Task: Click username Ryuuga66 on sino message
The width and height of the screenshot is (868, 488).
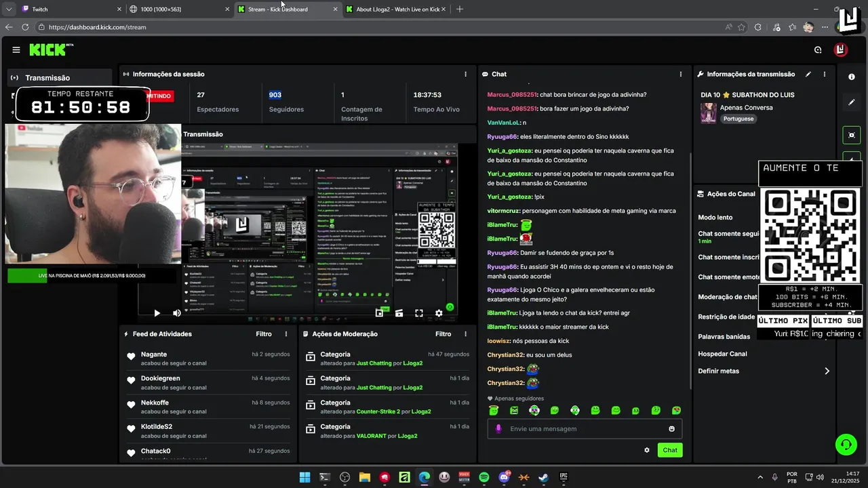Action: [x=502, y=137]
